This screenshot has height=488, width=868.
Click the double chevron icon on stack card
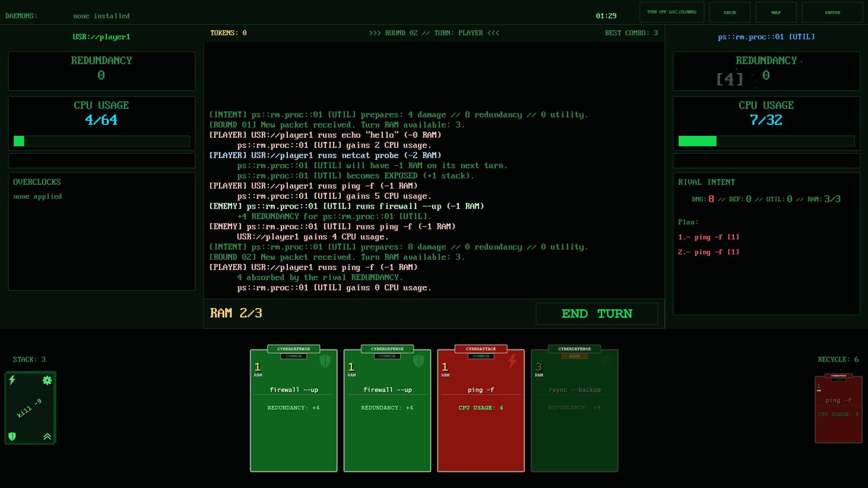coord(47,436)
